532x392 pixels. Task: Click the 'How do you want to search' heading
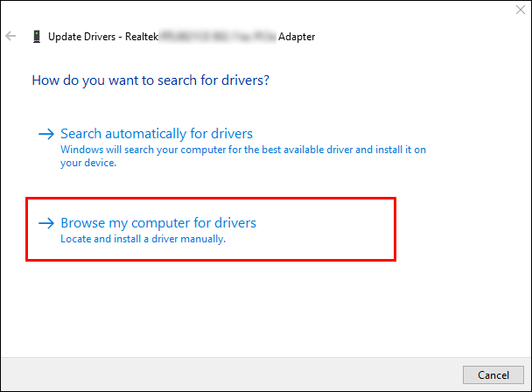(150, 80)
